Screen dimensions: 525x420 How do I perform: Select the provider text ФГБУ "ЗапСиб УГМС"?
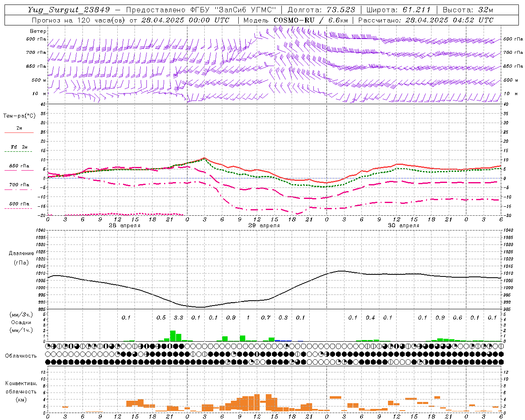233,10
